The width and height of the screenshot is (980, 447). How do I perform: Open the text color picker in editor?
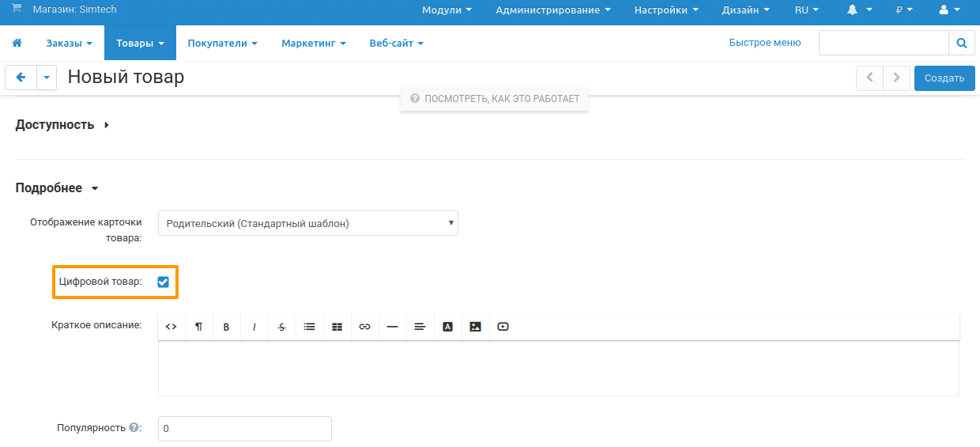(447, 327)
